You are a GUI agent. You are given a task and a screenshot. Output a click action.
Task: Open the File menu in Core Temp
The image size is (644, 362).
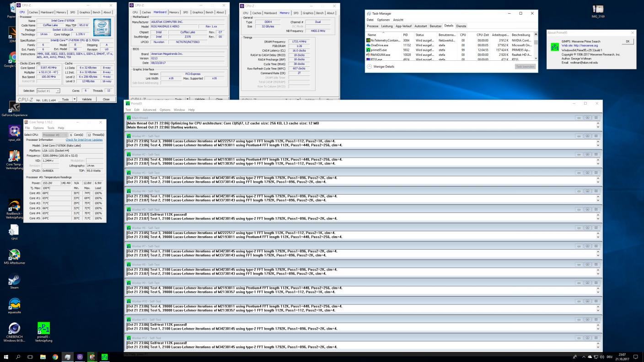[x=27, y=128]
